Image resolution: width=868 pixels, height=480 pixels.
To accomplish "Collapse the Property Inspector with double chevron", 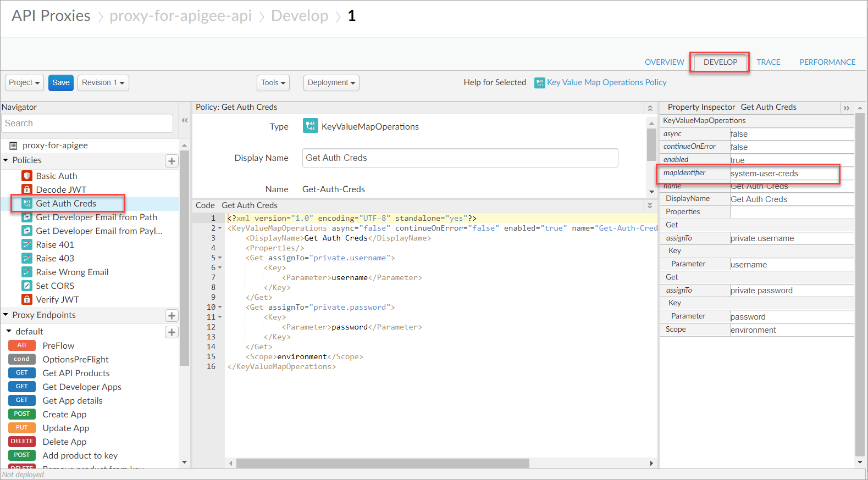I will 847,108.
